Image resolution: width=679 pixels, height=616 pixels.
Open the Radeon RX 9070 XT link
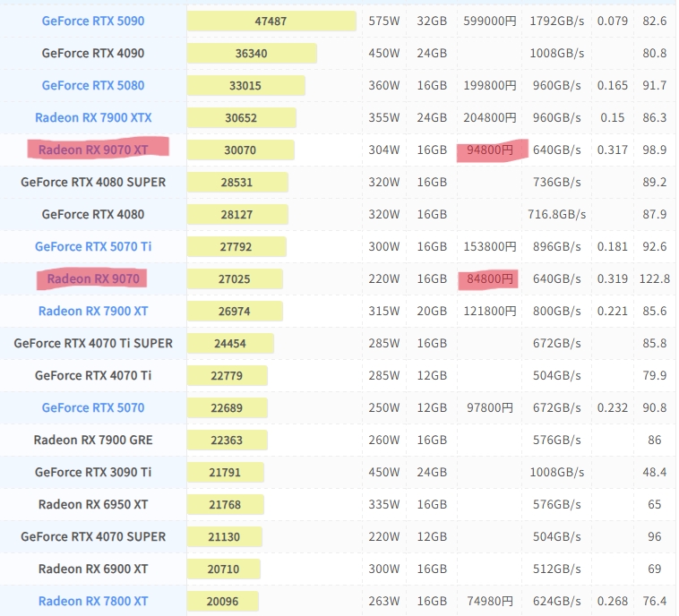pos(93,150)
